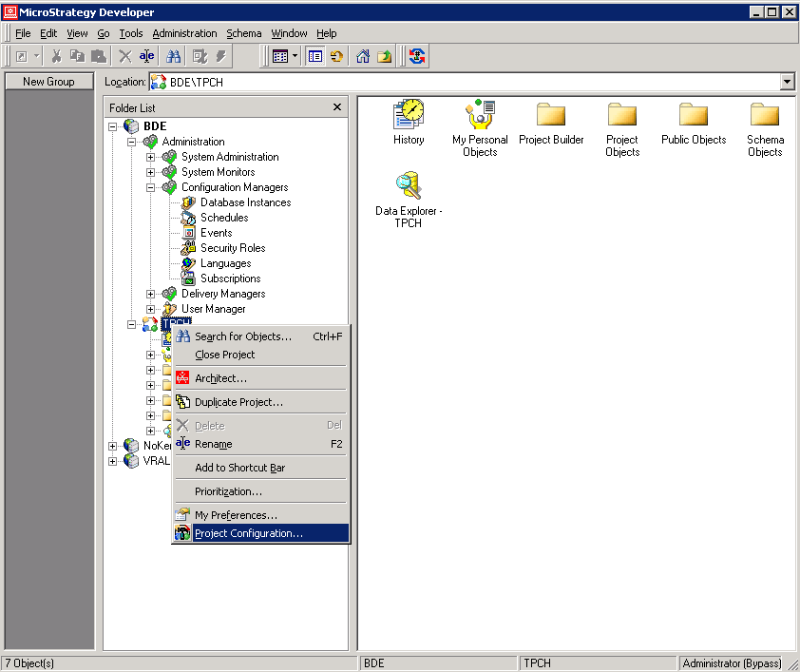Choose Search for Objects... menu entry
Screen dimensions: 800x672
[x=261, y=336]
